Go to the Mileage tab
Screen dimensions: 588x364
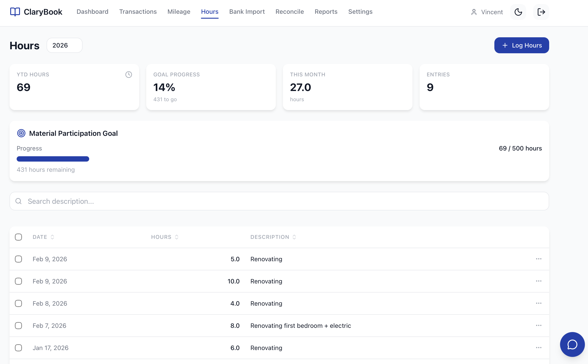[179, 12]
